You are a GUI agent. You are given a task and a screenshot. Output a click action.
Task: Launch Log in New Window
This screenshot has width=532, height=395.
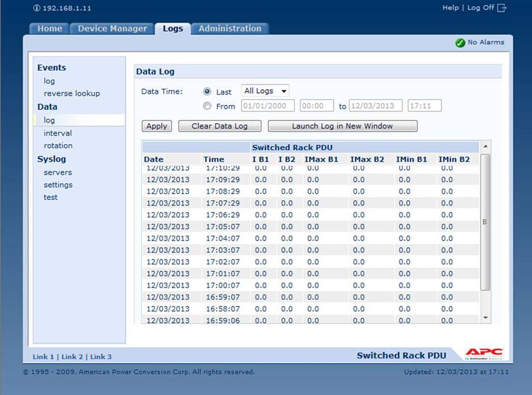click(x=342, y=126)
